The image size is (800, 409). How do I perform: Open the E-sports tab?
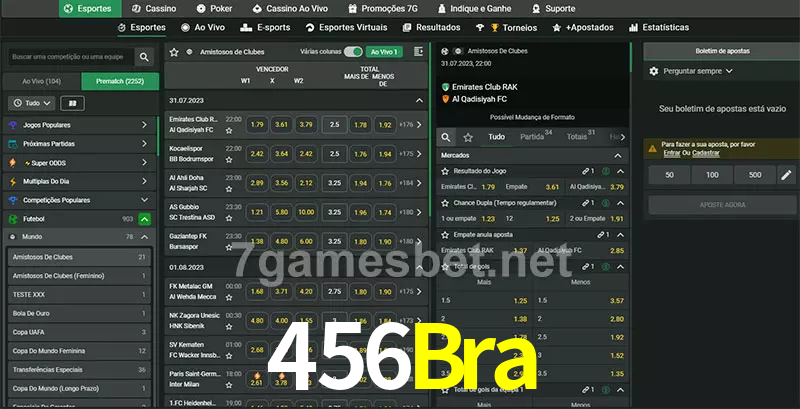(265, 28)
